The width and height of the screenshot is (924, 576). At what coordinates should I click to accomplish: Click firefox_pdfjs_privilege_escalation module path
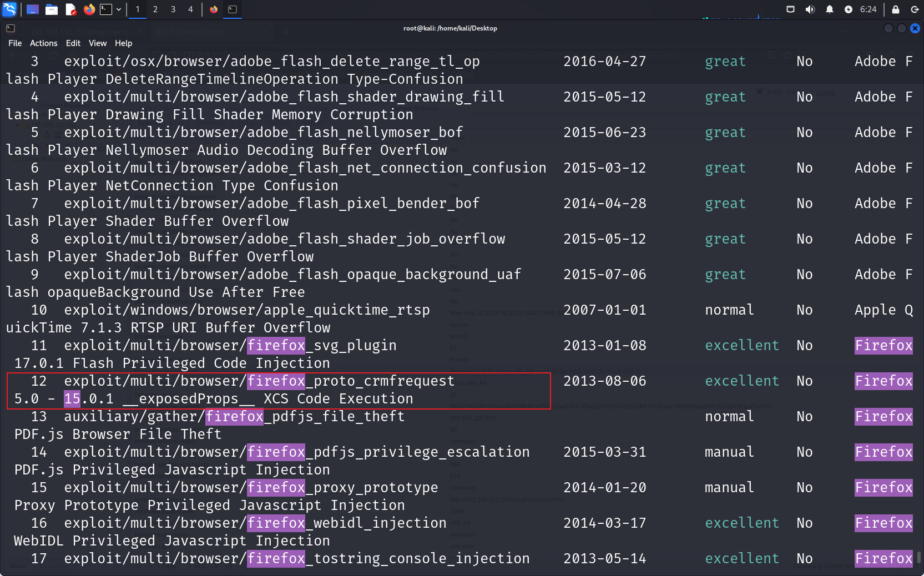(x=297, y=452)
